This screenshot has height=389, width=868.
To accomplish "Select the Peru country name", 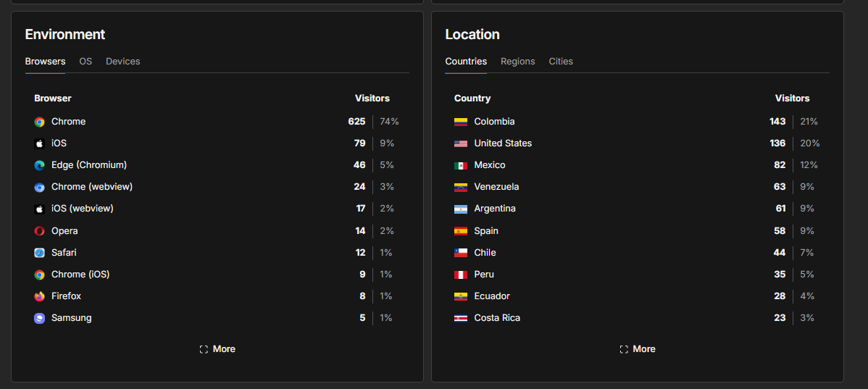I will [485, 274].
